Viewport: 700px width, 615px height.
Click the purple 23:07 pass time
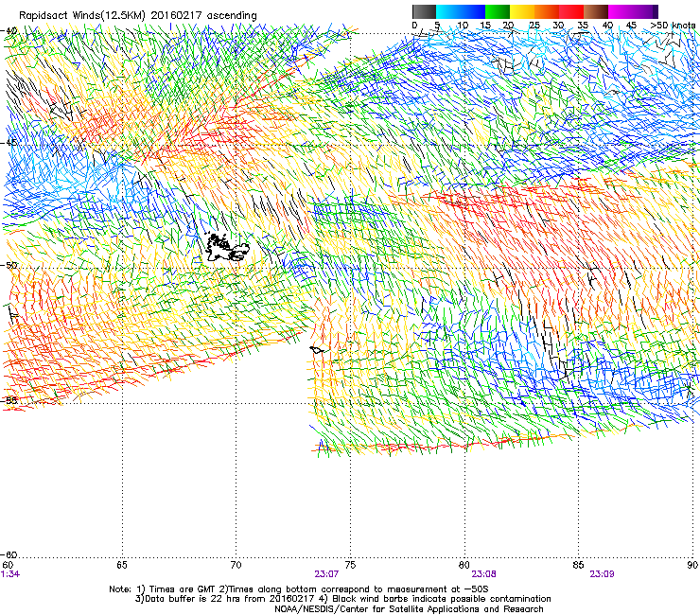pyautogui.click(x=326, y=574)
